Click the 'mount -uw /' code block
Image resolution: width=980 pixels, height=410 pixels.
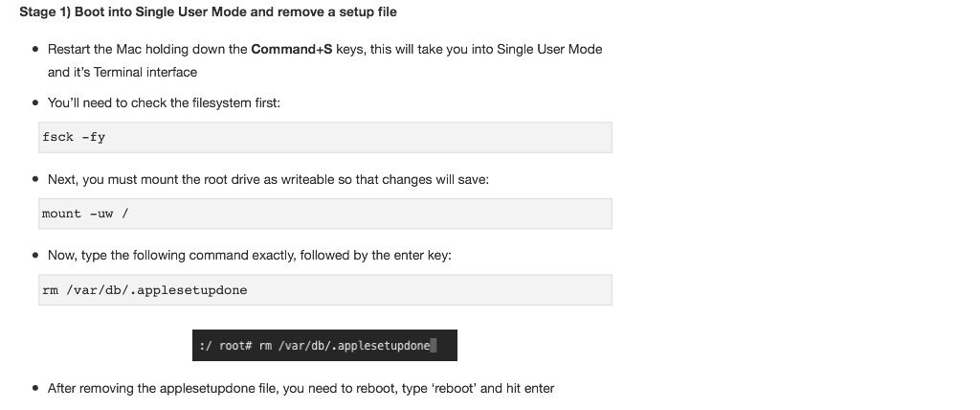click(x=325, y=214)
